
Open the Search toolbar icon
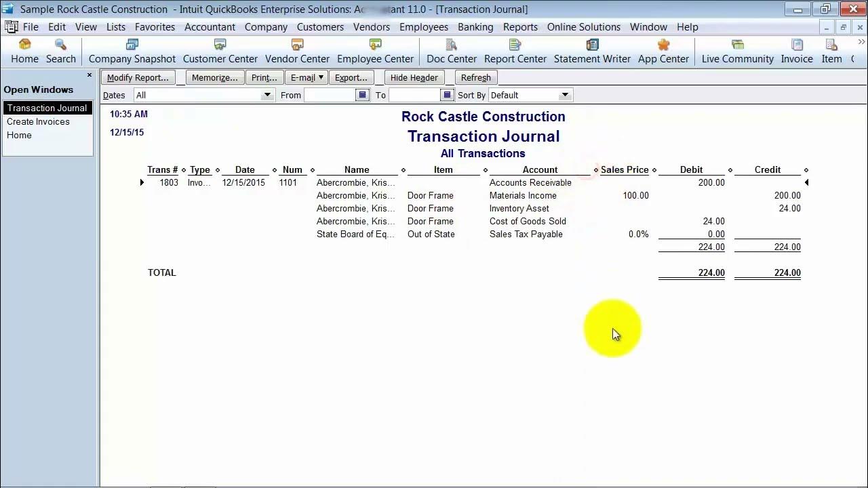pyautogui.click(x=60, y=52)
